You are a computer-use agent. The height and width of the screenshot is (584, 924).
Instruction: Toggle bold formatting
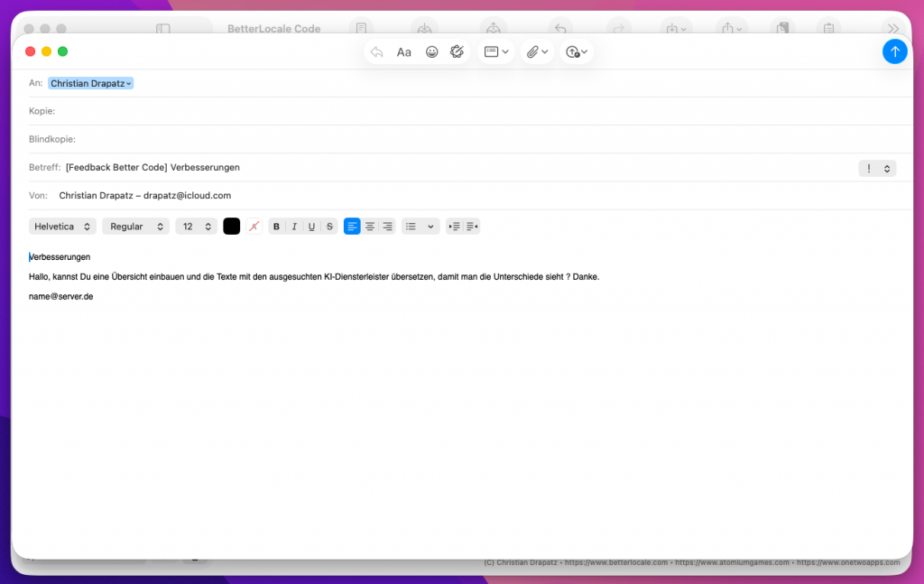click(x=277, y=227)
